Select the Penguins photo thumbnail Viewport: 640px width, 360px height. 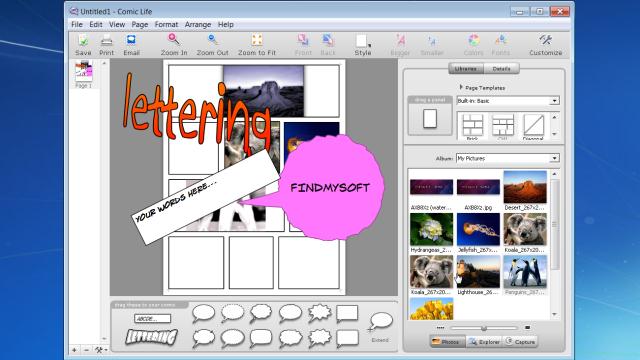(x=525, y=272)
